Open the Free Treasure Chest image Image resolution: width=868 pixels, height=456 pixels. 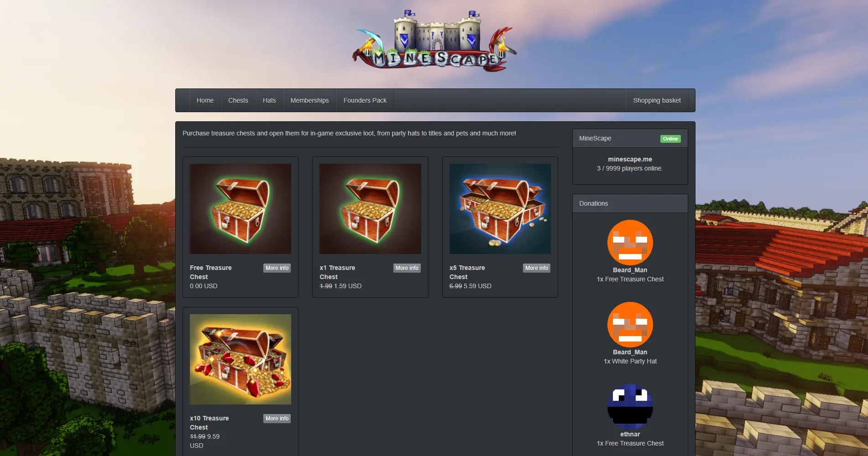coord(241,209)
